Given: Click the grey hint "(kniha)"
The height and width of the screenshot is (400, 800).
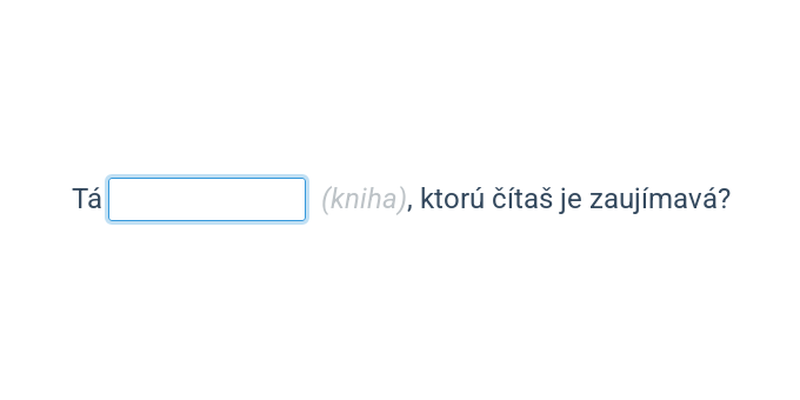Looking at the screenshot, I should click(364, 199).
